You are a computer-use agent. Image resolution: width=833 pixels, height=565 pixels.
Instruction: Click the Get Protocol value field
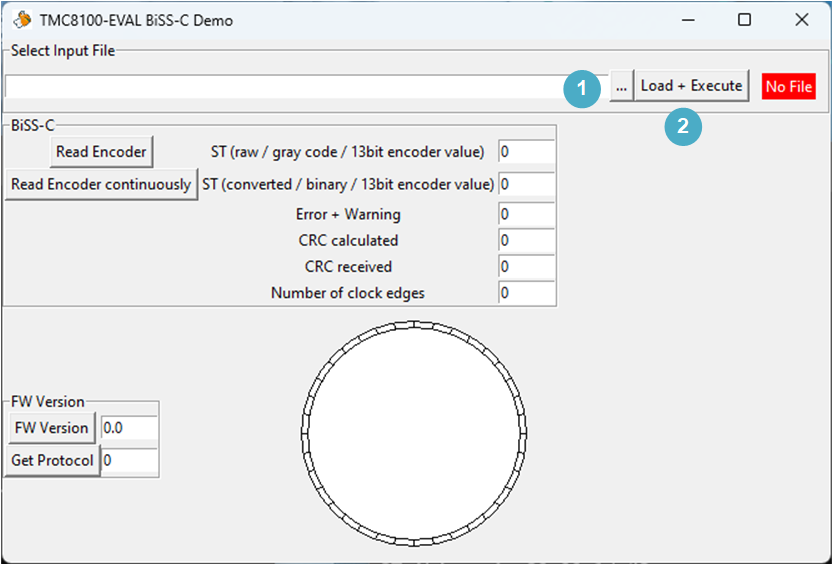pyautogui.click(x=129, y=460)
